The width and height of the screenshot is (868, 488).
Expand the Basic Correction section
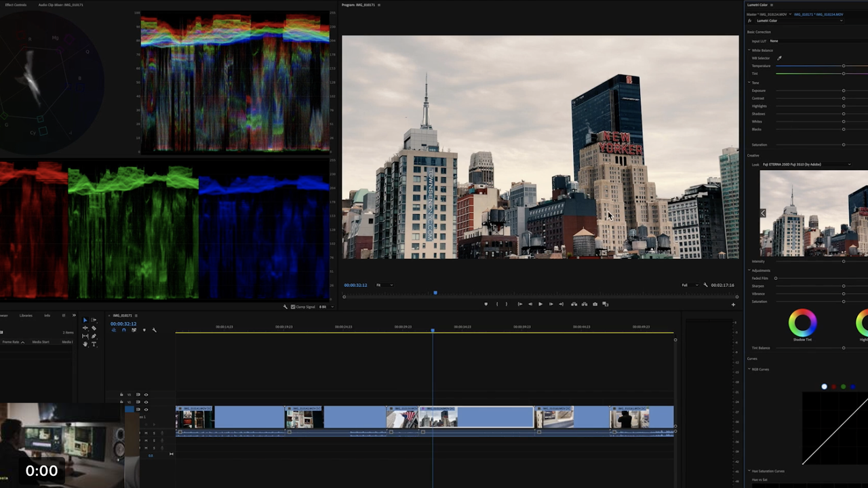[x=759, y=32]
